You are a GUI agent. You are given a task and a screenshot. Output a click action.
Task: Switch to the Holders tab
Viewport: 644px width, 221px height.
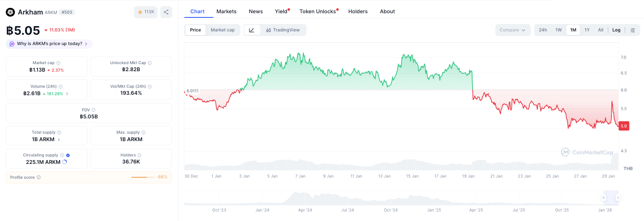[358, 11]
